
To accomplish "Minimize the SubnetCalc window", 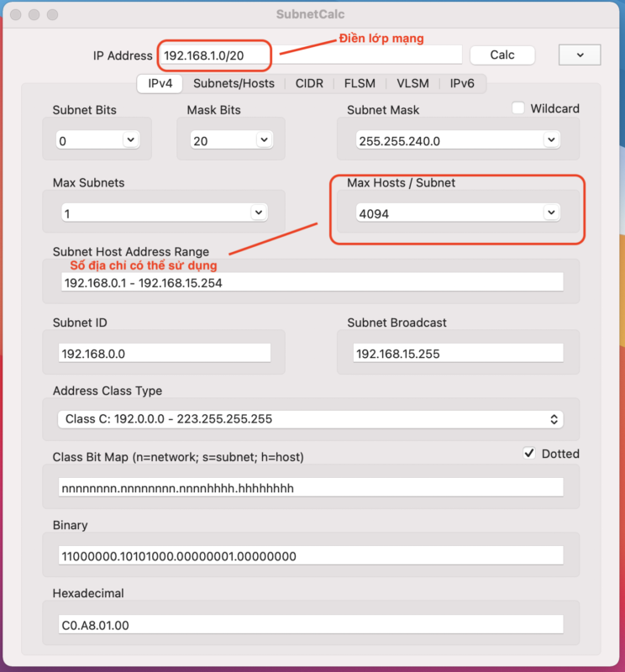I will (x=34, y=14).
